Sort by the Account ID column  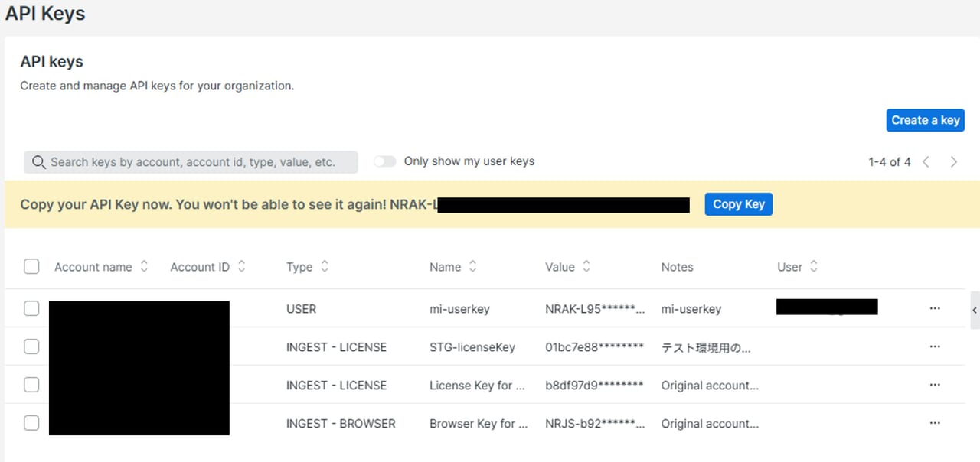pyautogui.click(x=241, y=267)
